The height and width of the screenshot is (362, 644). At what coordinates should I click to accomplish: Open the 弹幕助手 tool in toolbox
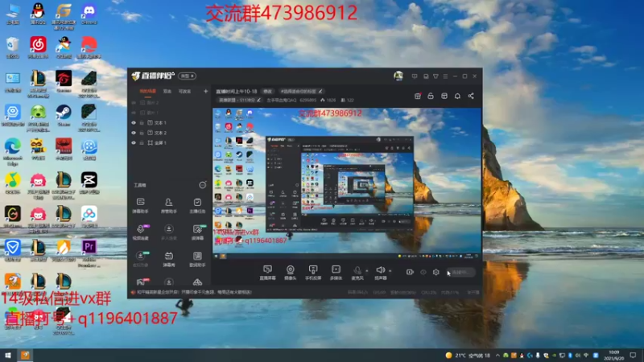click(140, 205)
